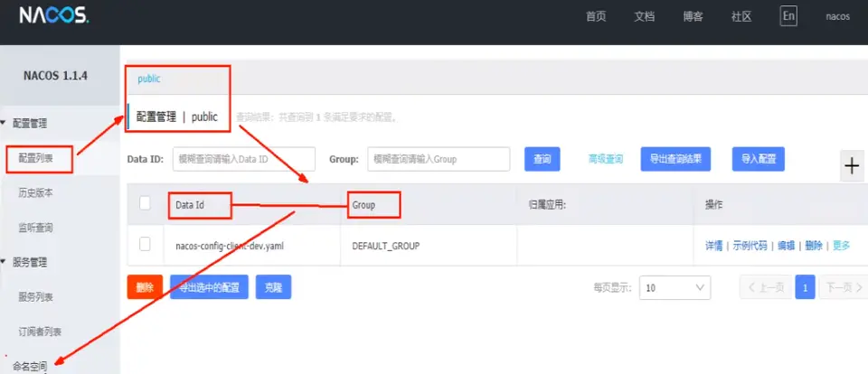Open 服务列表 in the sidebar

click(36, 297)
